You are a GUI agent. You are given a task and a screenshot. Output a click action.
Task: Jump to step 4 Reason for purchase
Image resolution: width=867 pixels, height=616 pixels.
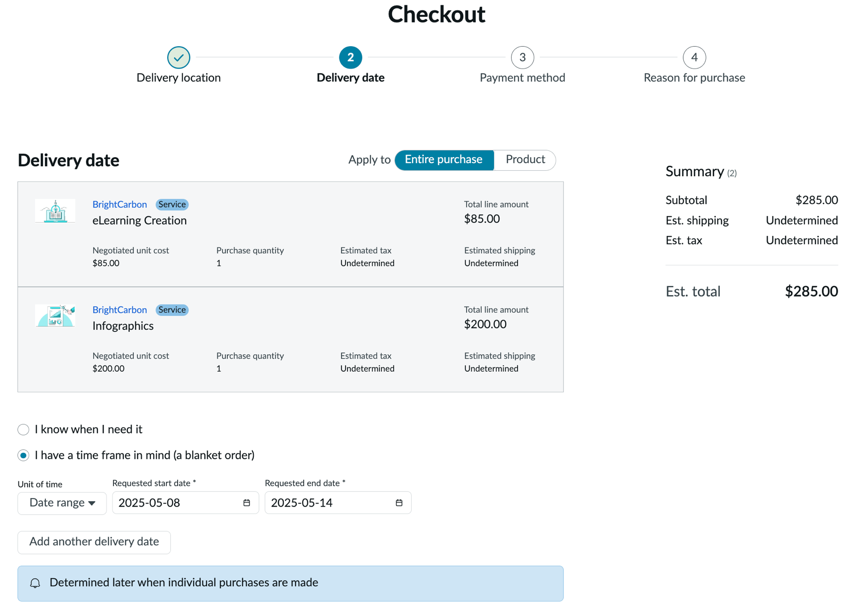(694, 58)
